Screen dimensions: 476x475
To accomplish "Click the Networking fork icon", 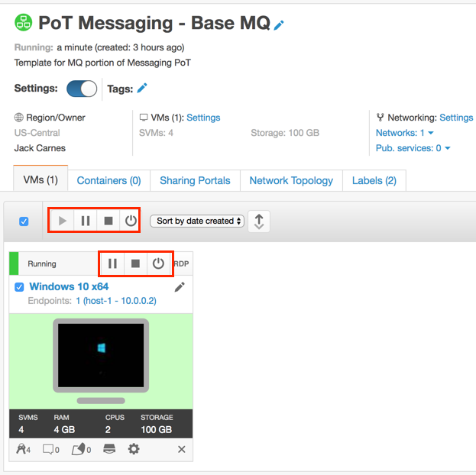I will pos(380,117).
